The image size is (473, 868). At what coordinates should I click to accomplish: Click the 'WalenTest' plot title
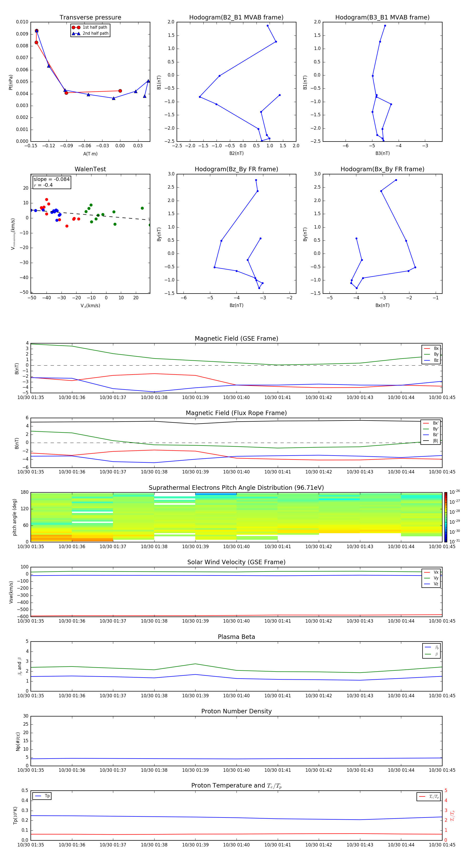[x=90, y=169]
